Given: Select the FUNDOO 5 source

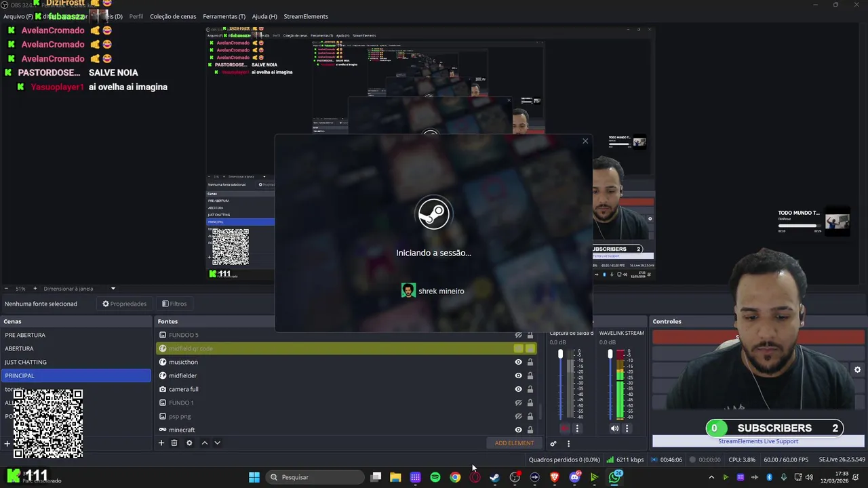Looking at the screenshot, I should tap(184, 335).
